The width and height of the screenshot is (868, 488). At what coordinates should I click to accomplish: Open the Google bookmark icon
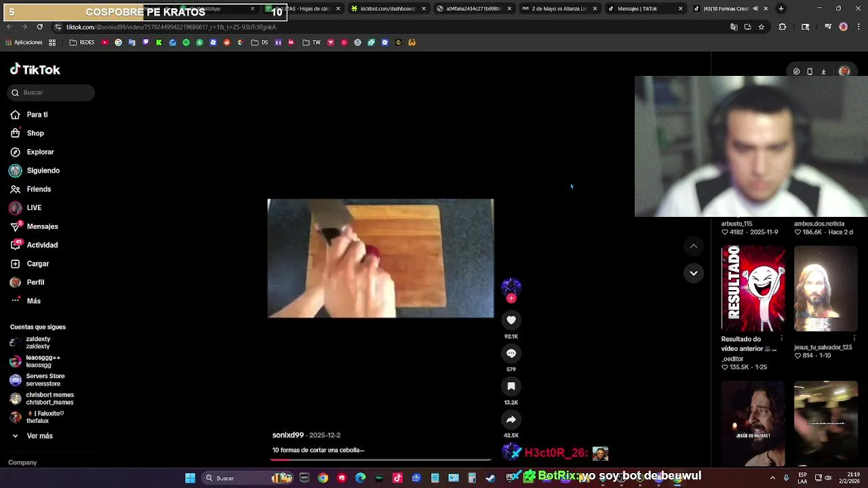point(118,42)
